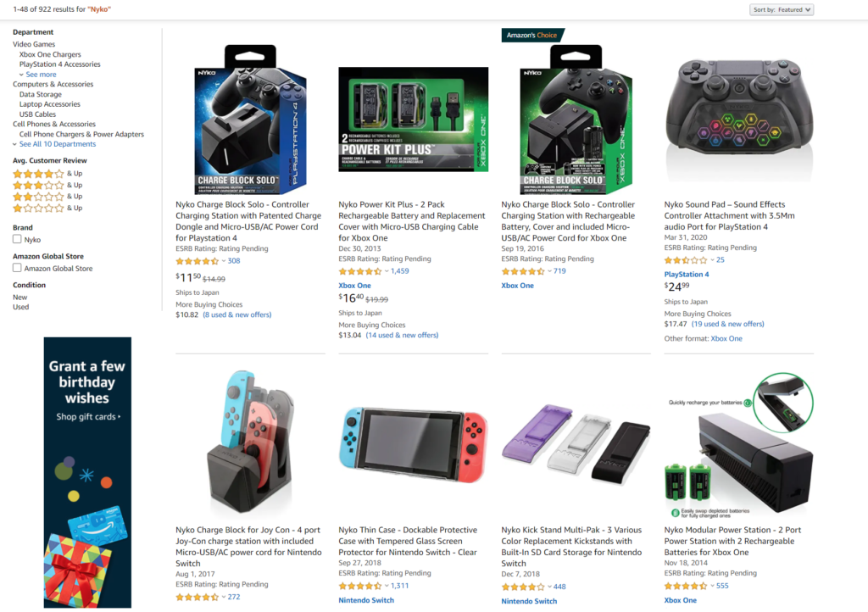868x612 pixels.
Task: Expand See All 10 Departments
Action: [57, 144]
